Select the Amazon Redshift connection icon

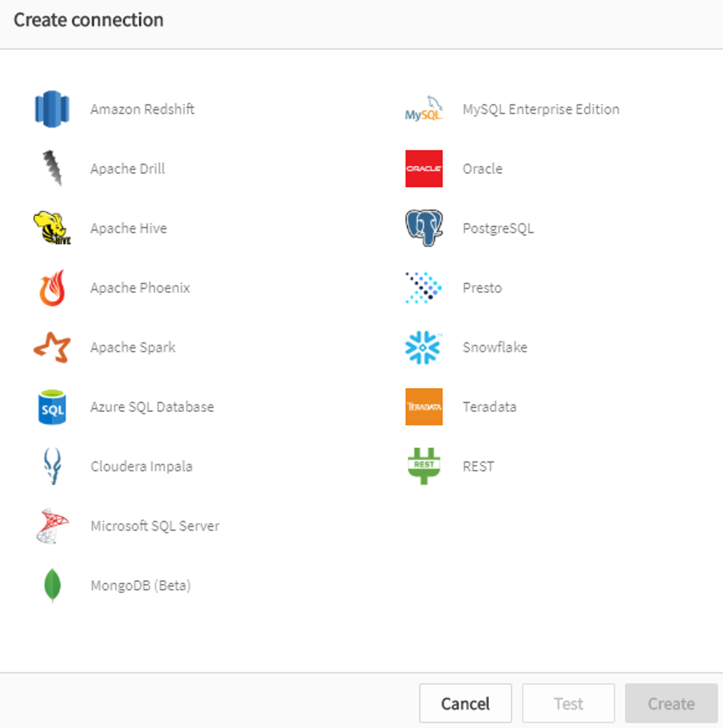coord(51,108)
